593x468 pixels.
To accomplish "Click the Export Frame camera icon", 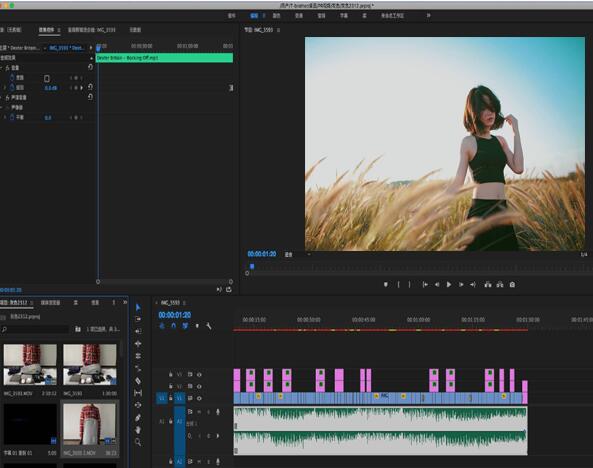I will pos(512,285).
